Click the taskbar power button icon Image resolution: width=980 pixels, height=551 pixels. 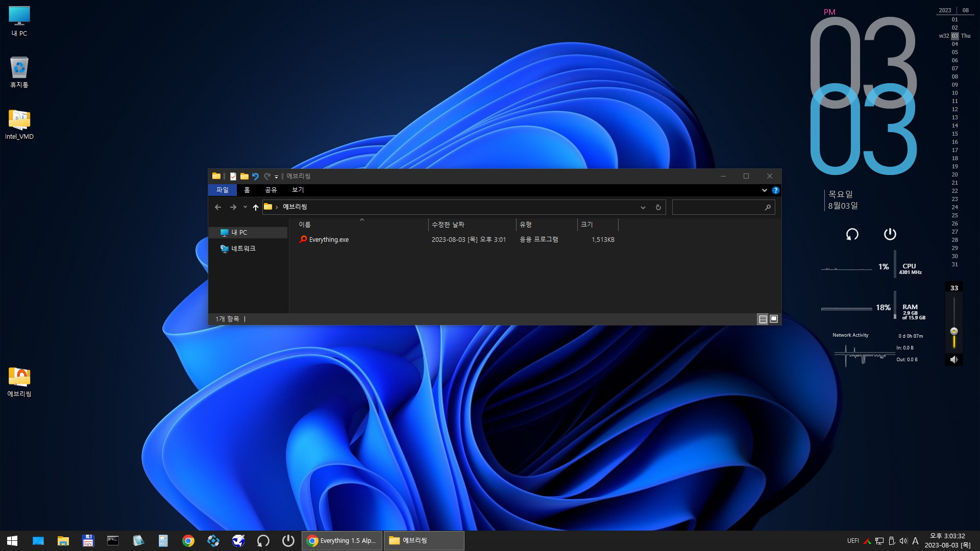(288, 541)
